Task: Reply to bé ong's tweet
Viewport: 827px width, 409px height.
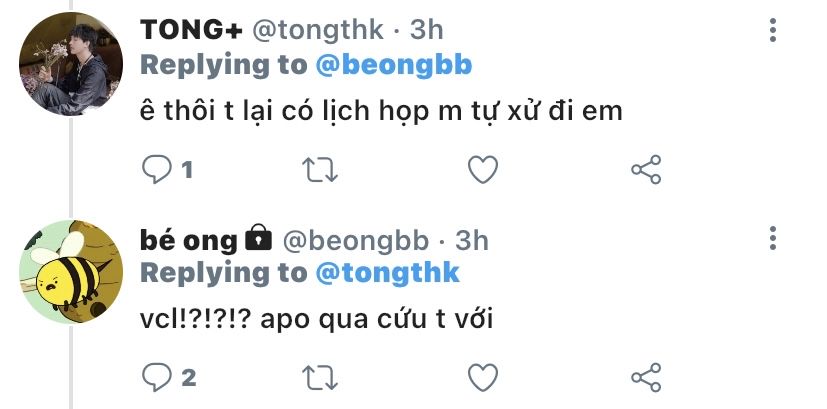Action: coord(158,377)
